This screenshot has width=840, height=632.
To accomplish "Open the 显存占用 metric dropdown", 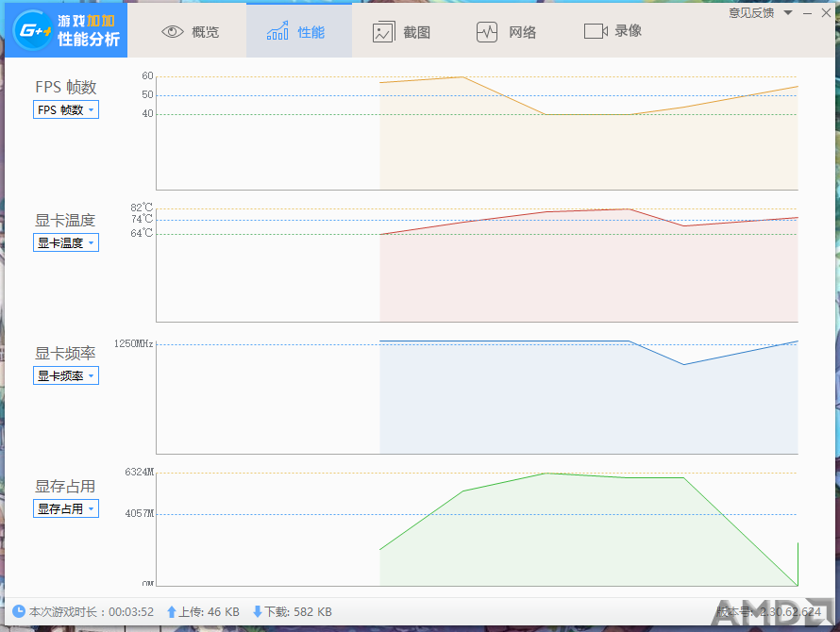I will point(66,508).
